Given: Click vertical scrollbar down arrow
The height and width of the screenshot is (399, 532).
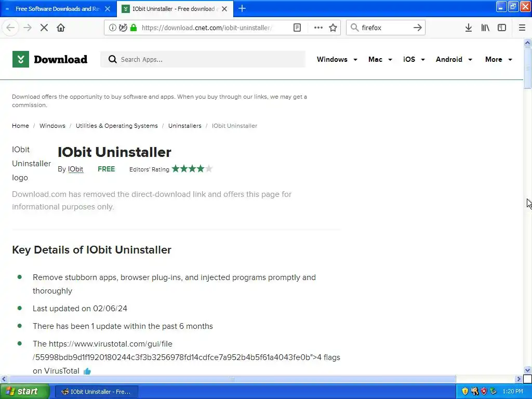Looking at the screenshot, I should click(527, 370).
